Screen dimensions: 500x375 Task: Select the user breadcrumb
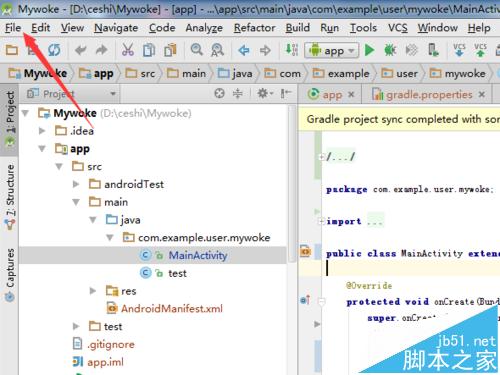point(399,73)
